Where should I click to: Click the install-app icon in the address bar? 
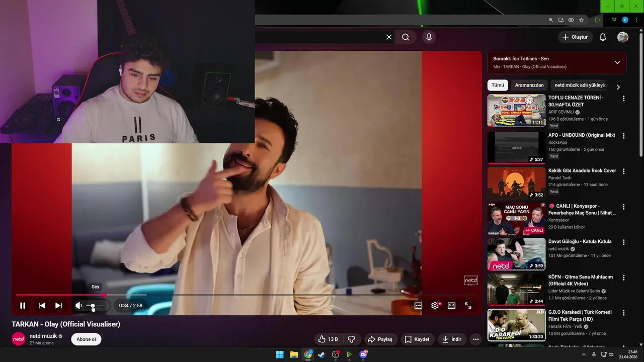click(561, 20)
